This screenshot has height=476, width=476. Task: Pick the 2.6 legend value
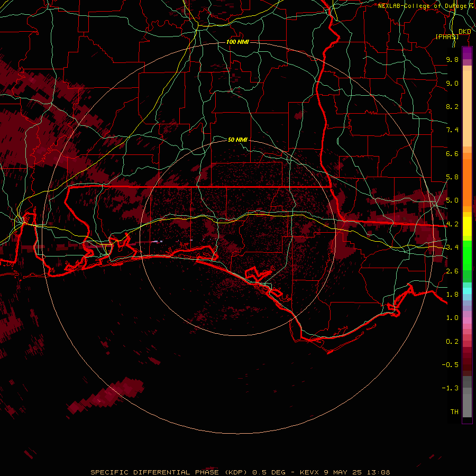(x=452, y=271)
